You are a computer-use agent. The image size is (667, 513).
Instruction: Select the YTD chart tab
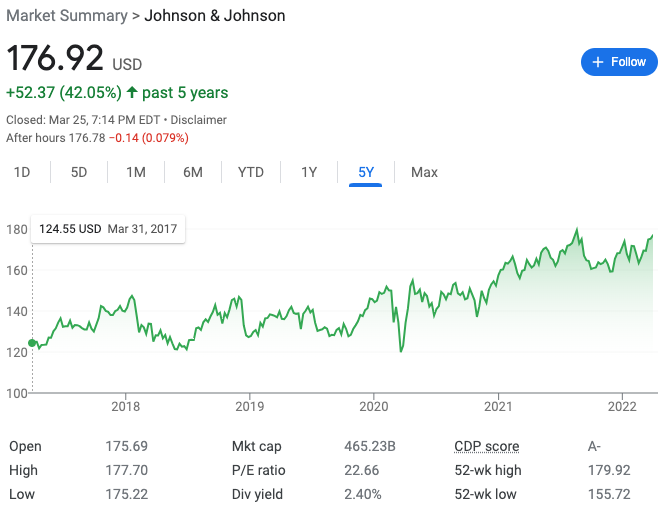tap(251, 172)
